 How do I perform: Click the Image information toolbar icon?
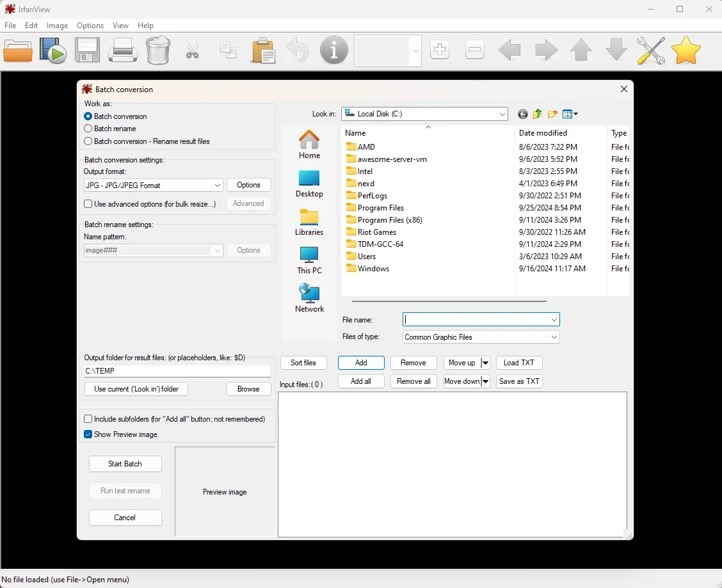click(x=334, y=50)
